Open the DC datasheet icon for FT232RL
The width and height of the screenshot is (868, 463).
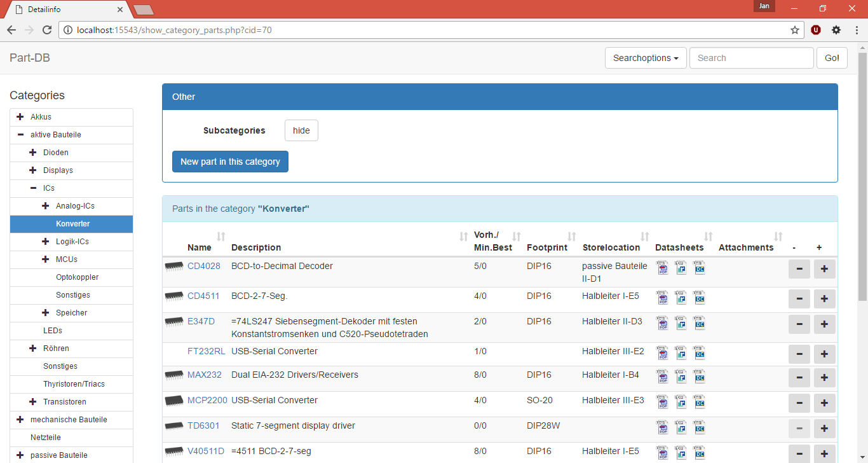(x=700, y=352)
